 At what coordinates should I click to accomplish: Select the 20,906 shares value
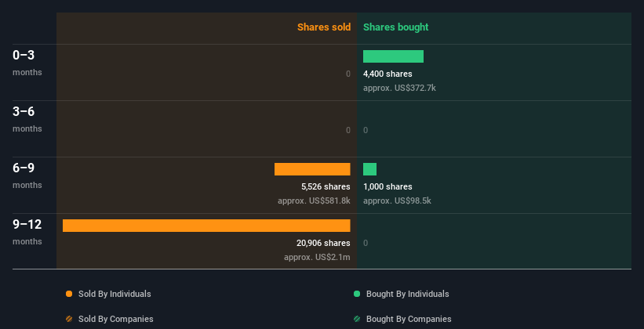point(323,243)
